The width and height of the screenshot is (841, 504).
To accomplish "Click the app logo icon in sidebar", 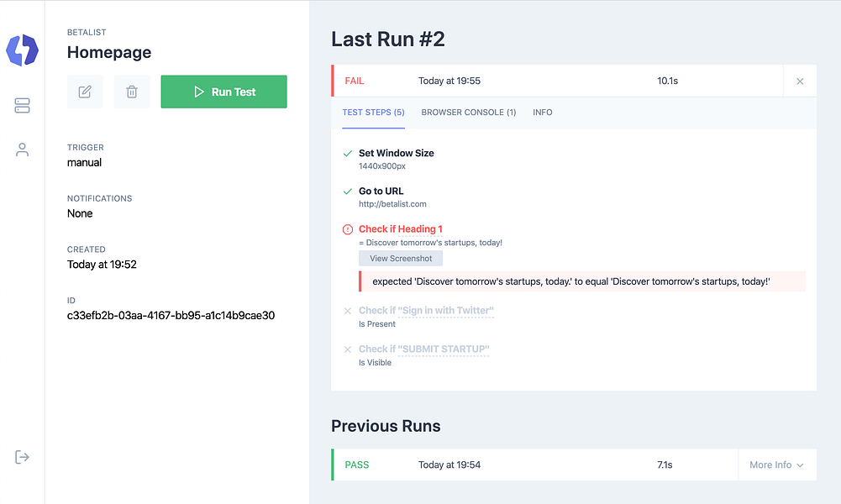I will coord(22,50).
